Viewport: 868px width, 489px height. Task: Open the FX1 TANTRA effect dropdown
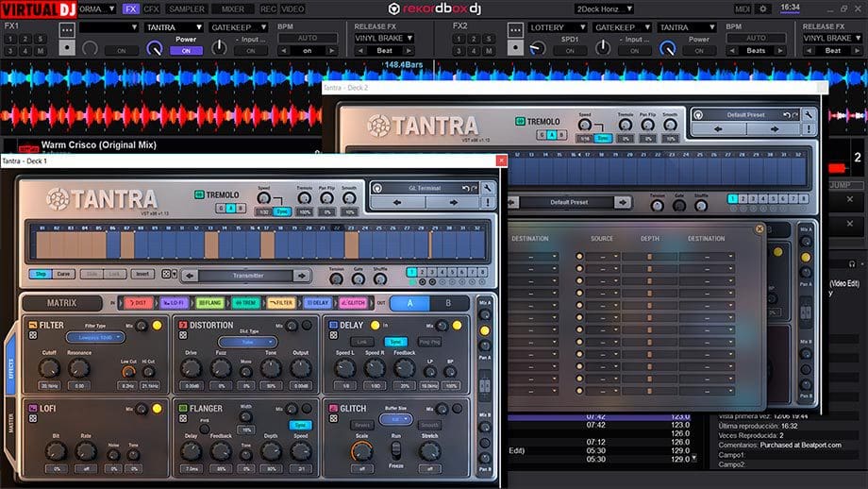[174, 27]
